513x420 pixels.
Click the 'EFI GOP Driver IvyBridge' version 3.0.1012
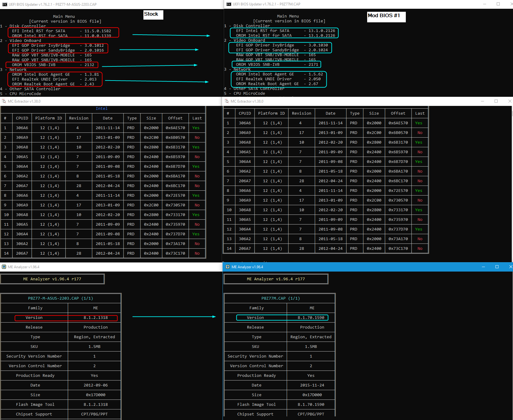(x=94, y=46)
